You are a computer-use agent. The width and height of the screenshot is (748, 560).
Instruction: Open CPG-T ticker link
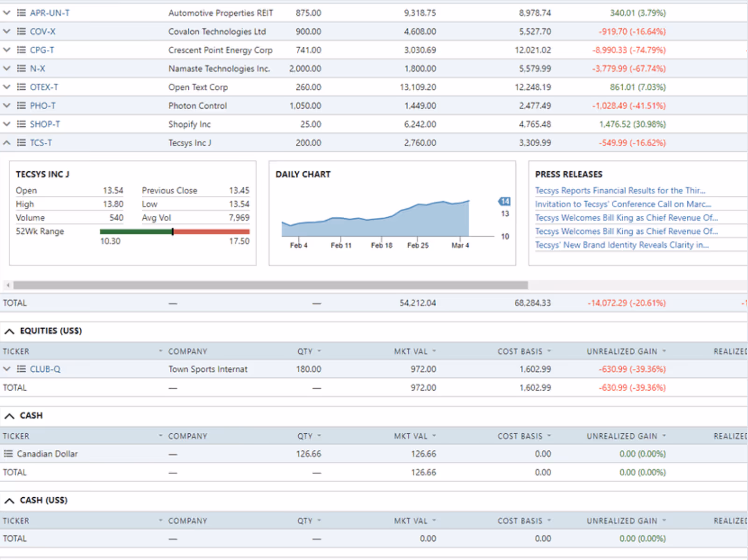[x=42, y=50]
